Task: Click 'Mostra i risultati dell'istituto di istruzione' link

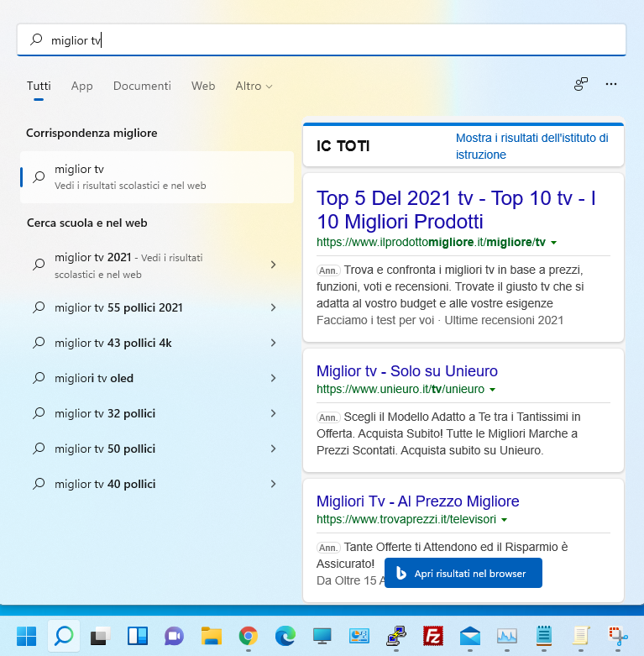Action: click(x=531, y=146)
